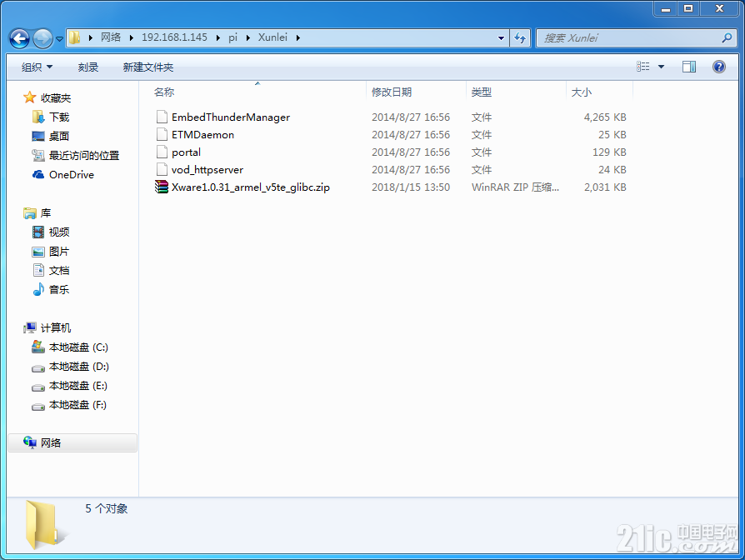Select Xware1.0.31_armel_v5te_glibc.zip file name
The width and height of the screenshot is (745, 560).
(251, 187)
